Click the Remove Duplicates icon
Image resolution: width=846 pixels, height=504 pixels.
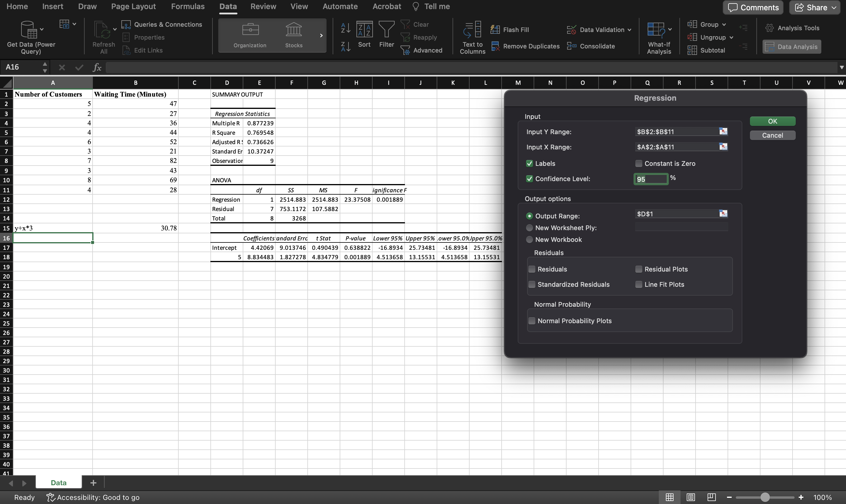495,46
